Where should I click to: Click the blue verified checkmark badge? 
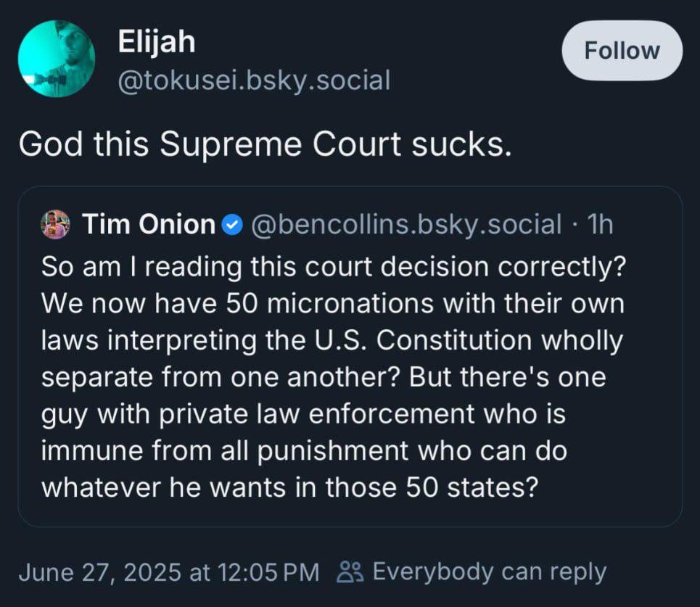[x=231, y=225]
